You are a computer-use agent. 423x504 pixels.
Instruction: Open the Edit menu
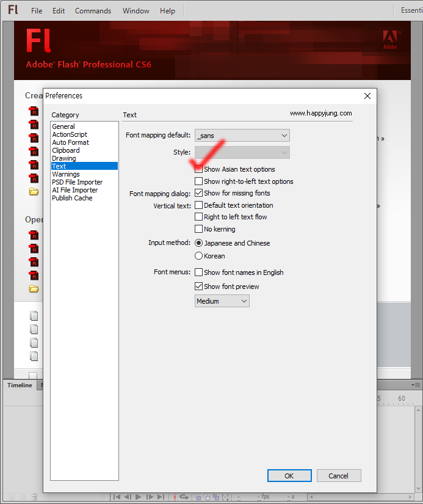point(59,10)
